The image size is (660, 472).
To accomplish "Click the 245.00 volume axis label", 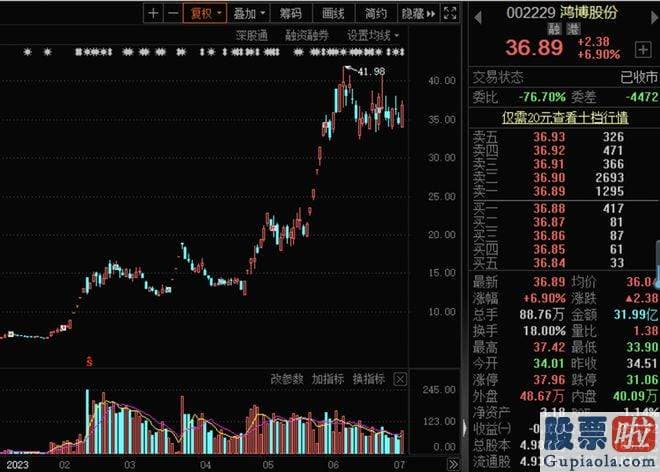I will (439, 390).
